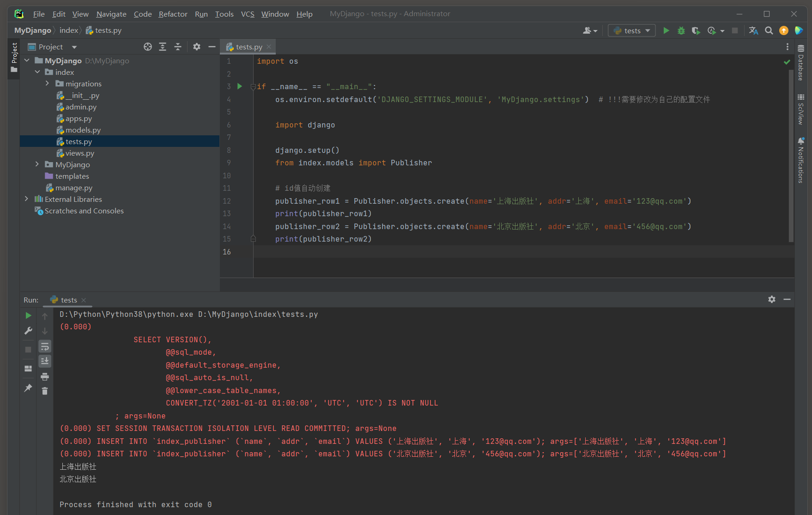Viewport: 812px width, 515px height.
Task: Toggle code folding of the if-main block
Action: tap(253, 87)
